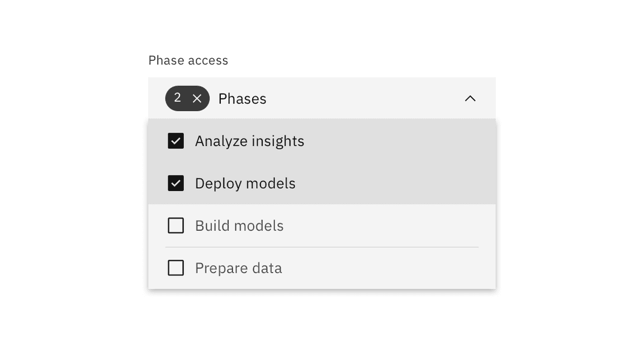This screenshot has width=644, height=362.
Task: Select the Deploy models option label
Action: (245, 183)
